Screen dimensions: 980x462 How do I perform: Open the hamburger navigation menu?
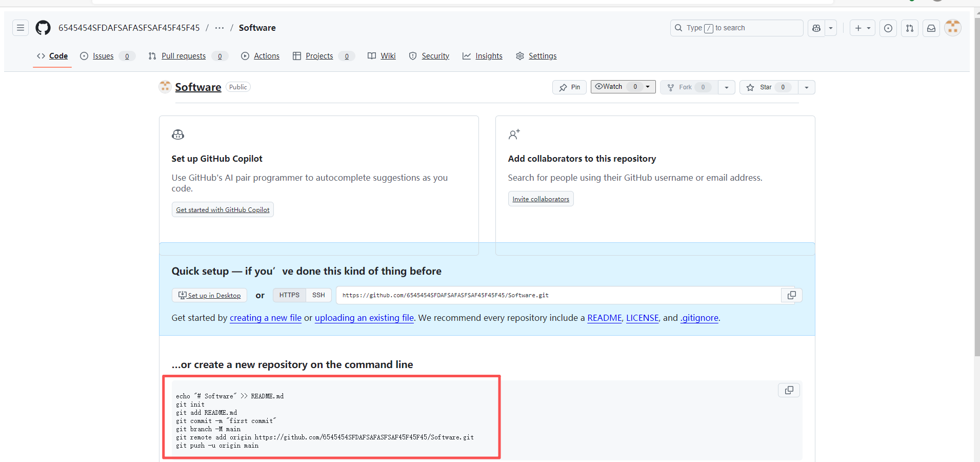[21, 28]
